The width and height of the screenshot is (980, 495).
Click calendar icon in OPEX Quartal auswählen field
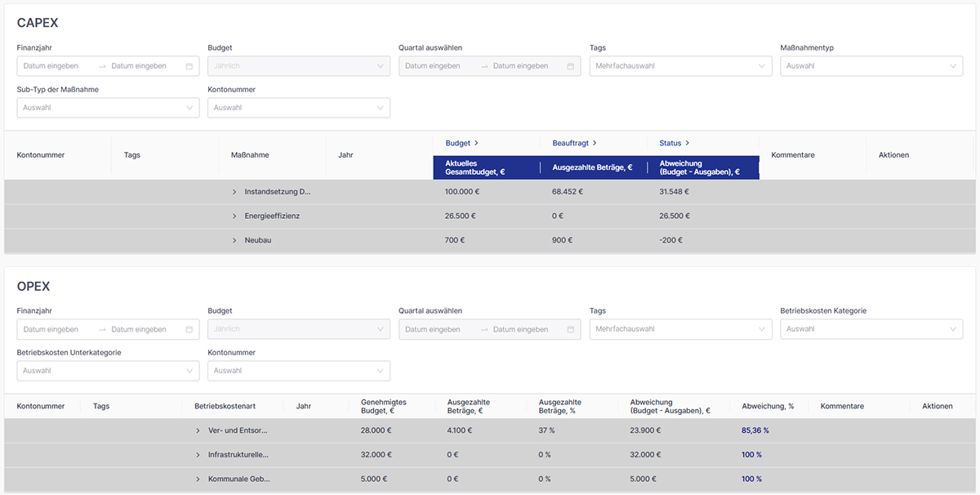(x=571, y=330)
